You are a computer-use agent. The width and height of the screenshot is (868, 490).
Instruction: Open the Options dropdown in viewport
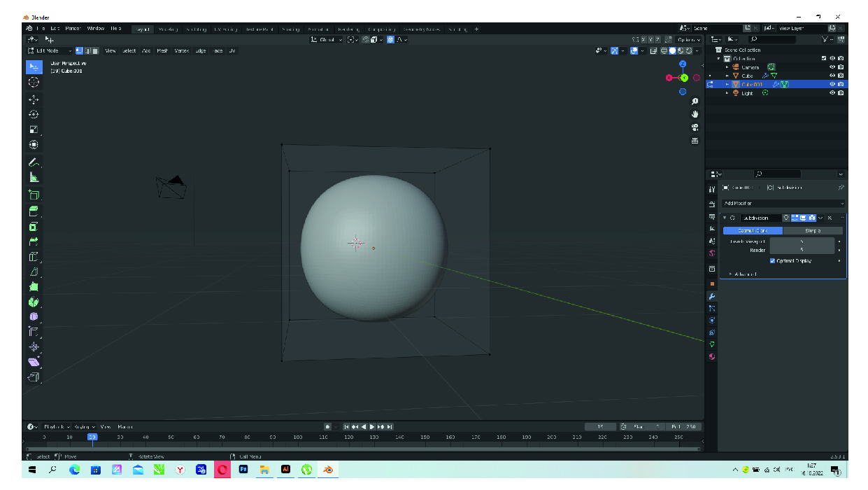[688, 40]
